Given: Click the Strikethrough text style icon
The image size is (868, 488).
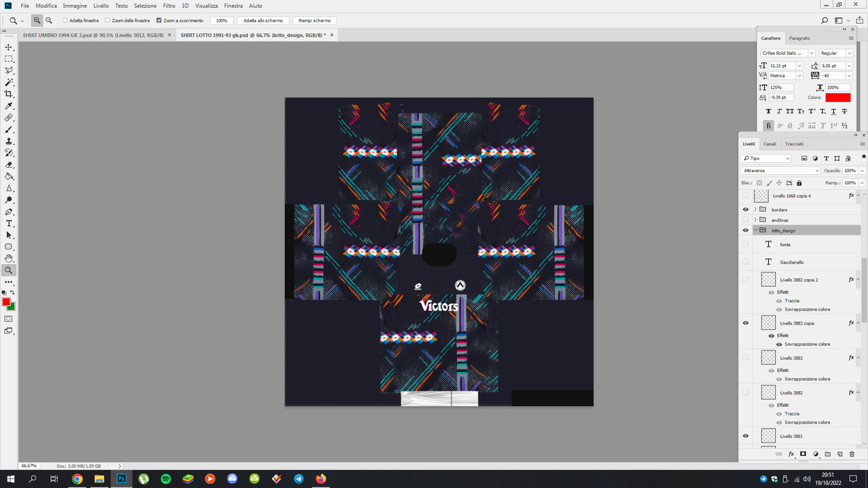Looking at the screenshot, I should point(844,111).
